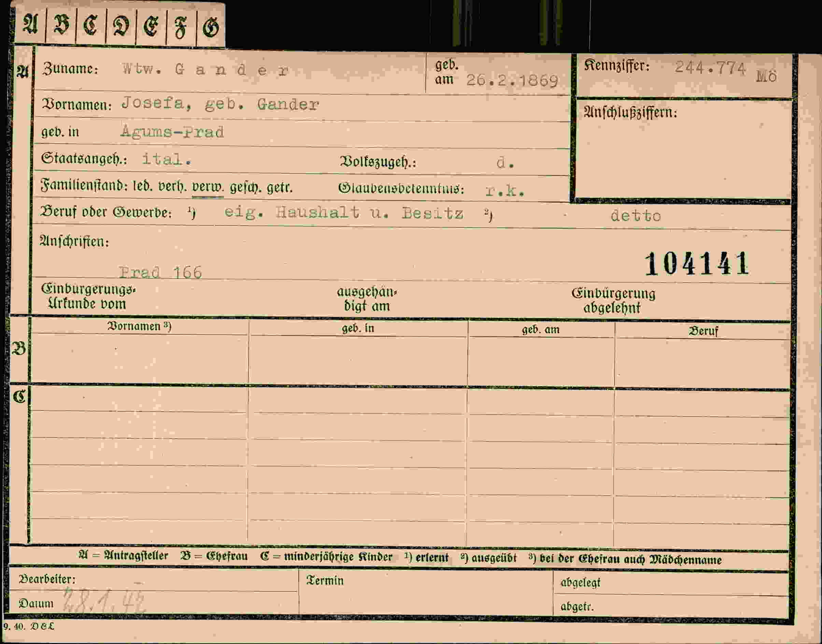Click the 'Anschriften:' label

[75, 241]
